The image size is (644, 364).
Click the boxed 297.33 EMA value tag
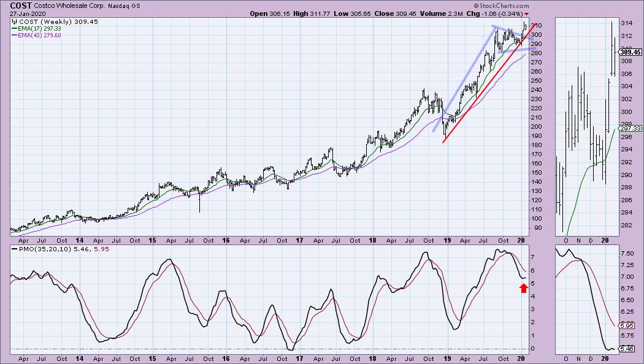point(631,129)
